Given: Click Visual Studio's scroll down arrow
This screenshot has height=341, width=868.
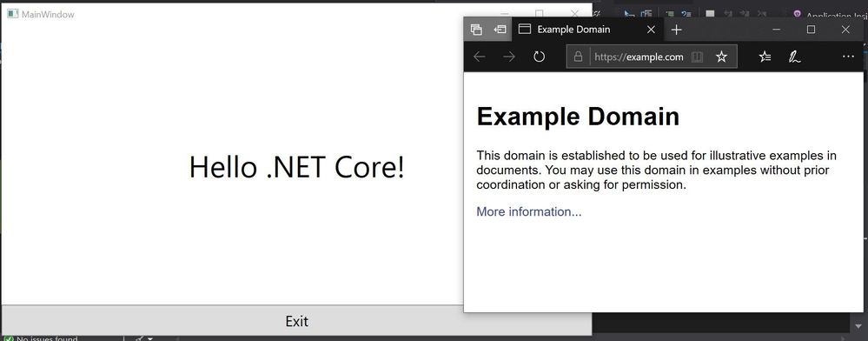Looking at the screenshot, I should pyautogui.click(x=859, y=325).
